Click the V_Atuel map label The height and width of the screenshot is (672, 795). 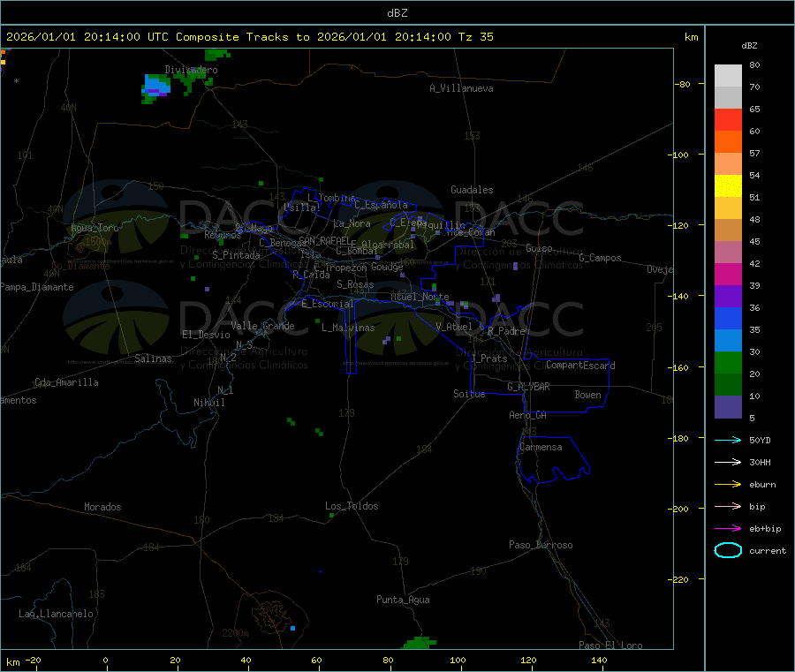pyautogui.click(x=454, y=327)
